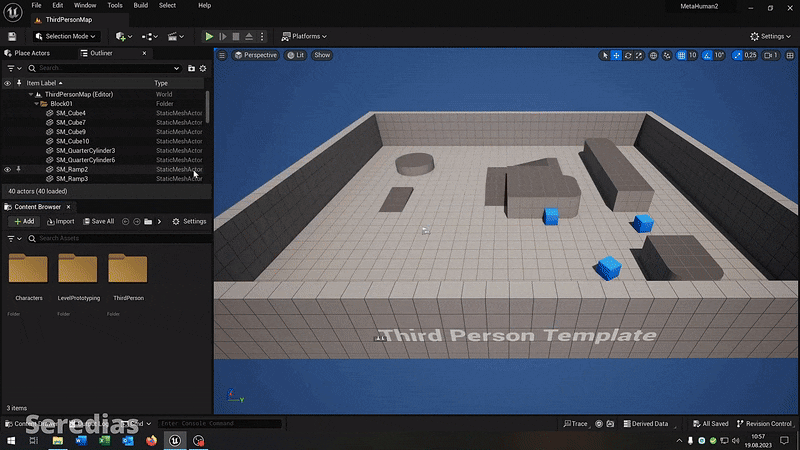Switch to the Place Actors tab
This screenshot has height=450, width=800.
32,53
